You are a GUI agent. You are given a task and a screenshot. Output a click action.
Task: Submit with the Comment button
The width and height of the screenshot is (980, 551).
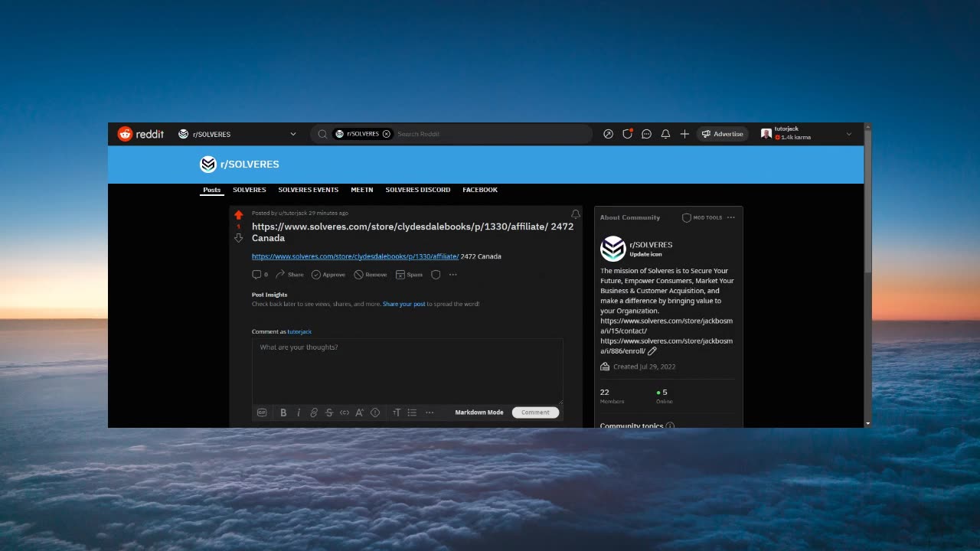[x=535, y=412]
